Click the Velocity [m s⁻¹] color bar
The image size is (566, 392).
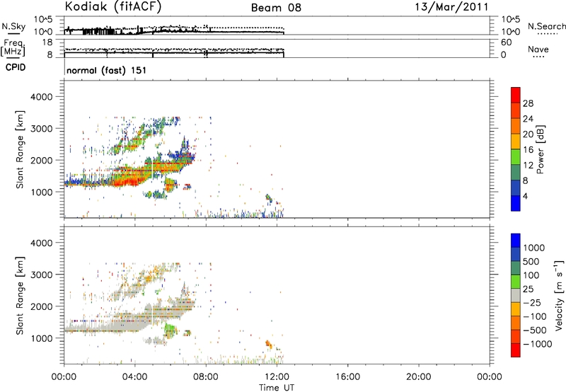pos(516,295)
